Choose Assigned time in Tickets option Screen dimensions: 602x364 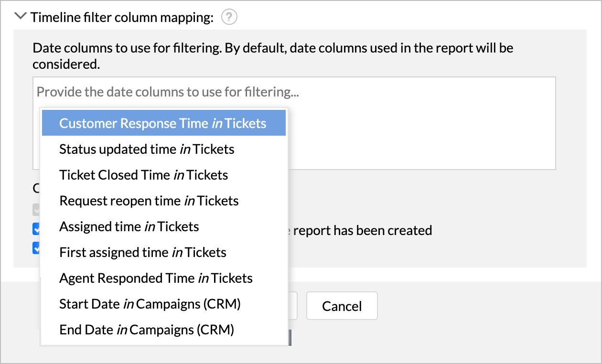[x=129, y=226]
